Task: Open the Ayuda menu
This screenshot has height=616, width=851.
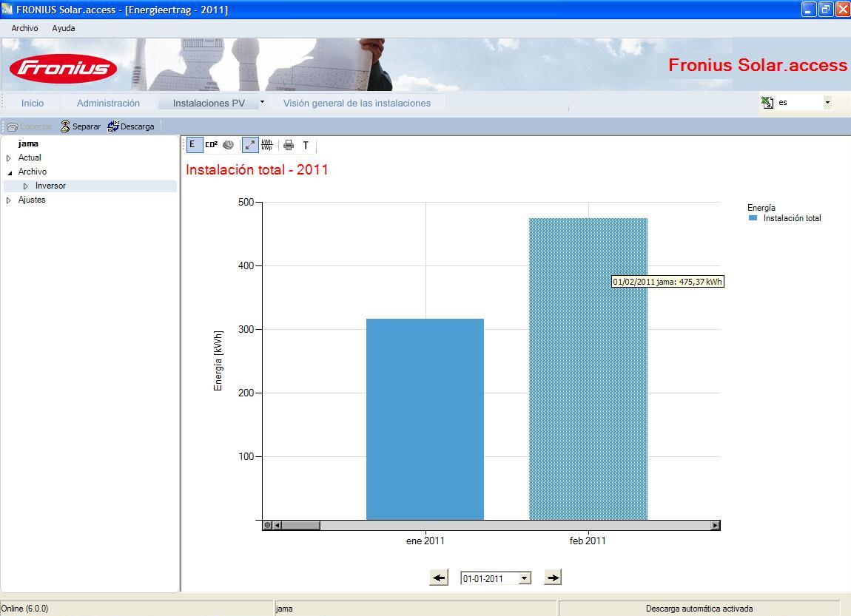Action: click(x=64, y=28)
